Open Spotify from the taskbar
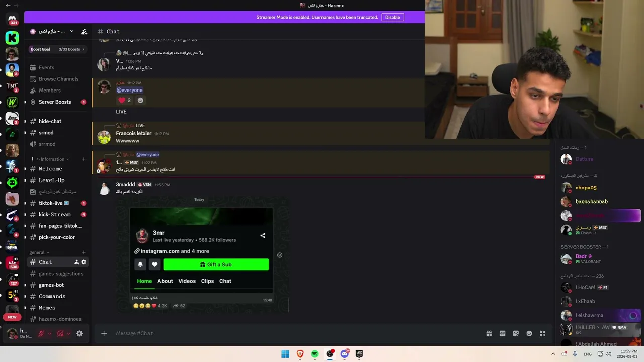The image size is (644, 362). tap(315, 354)
